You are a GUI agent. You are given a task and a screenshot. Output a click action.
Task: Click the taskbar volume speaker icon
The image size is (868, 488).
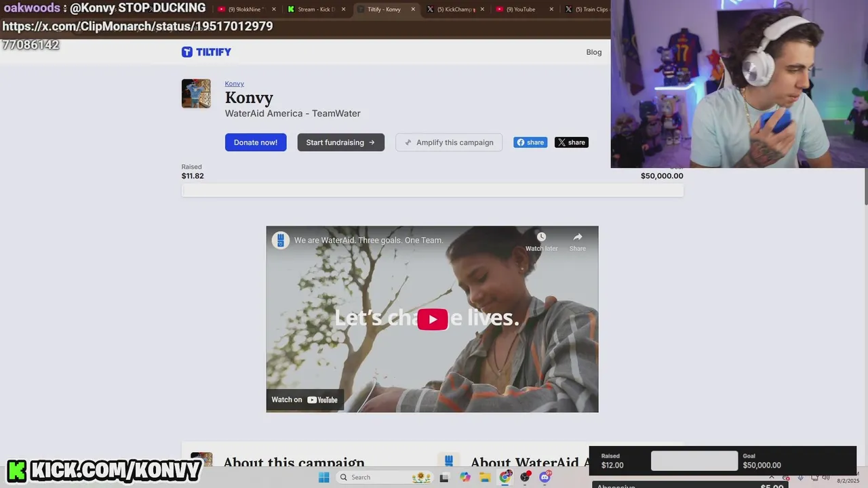click(826, 478)
